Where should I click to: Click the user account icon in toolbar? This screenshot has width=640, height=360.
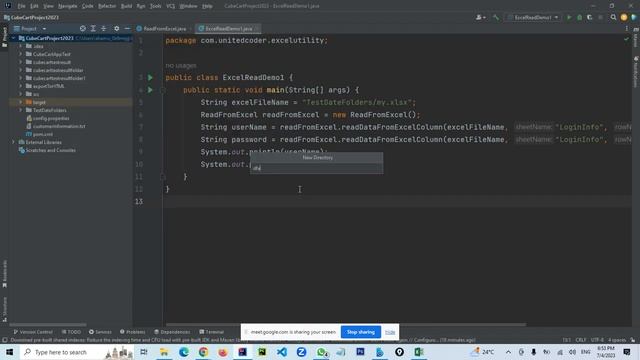(x=480, y=18)
